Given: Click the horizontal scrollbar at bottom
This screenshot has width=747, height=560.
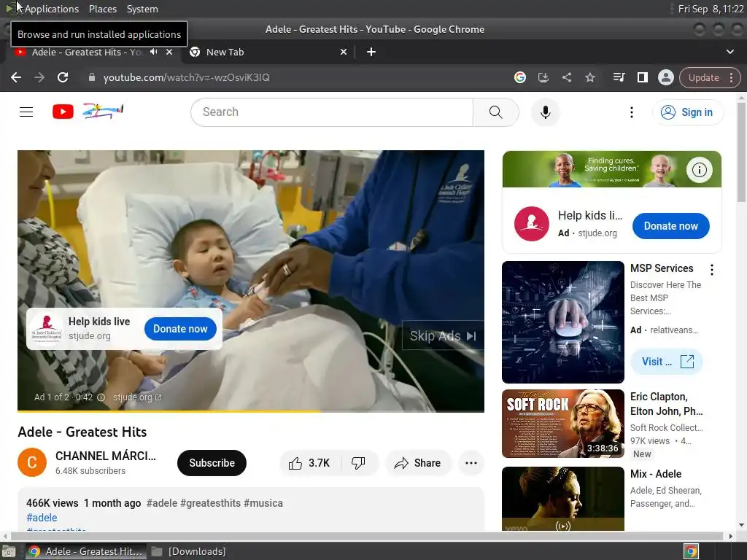Looking at the screenshot, I should (x=367, y=536).
